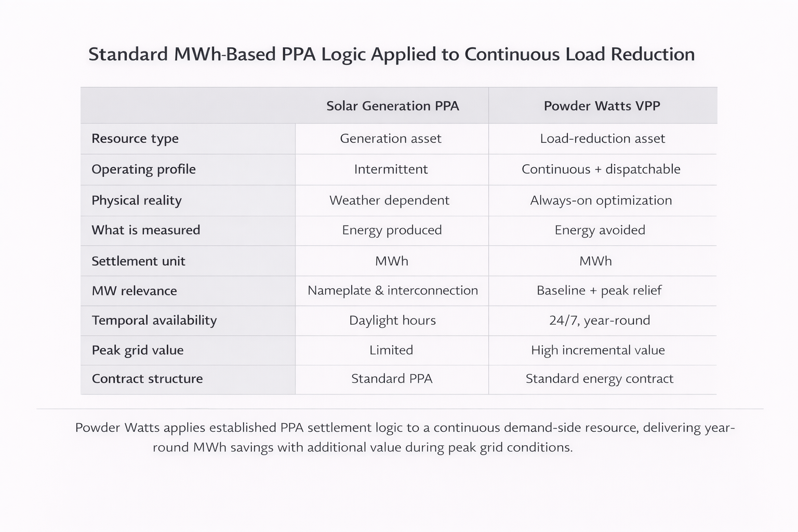Viewport: 798px width, 532px height.
Task: Select the Solar Generation PPA column header
Action: [x=392, y=106]
